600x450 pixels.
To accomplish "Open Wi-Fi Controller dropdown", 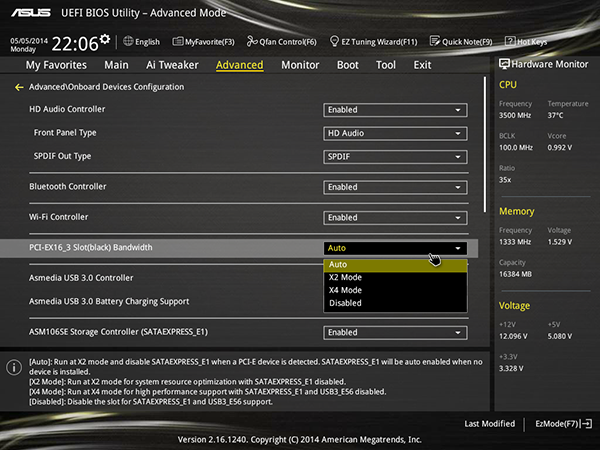I will (395, 218).
